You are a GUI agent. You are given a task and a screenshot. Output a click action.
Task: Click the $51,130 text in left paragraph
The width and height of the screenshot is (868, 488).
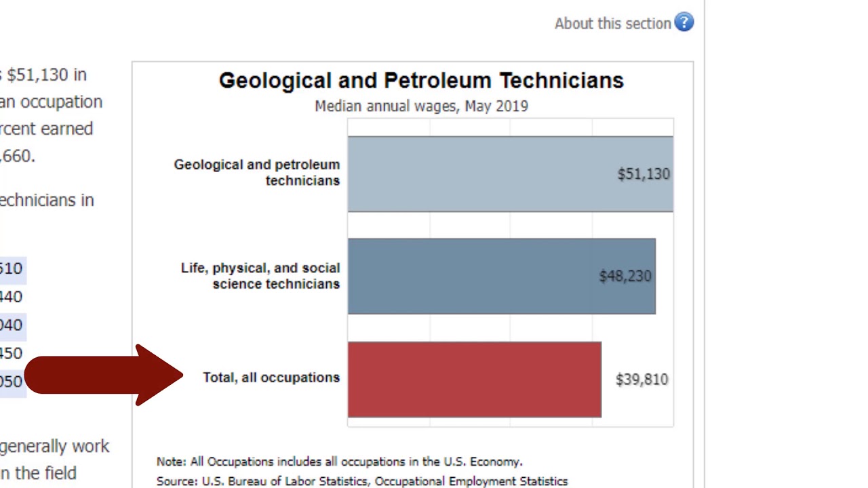46,75
